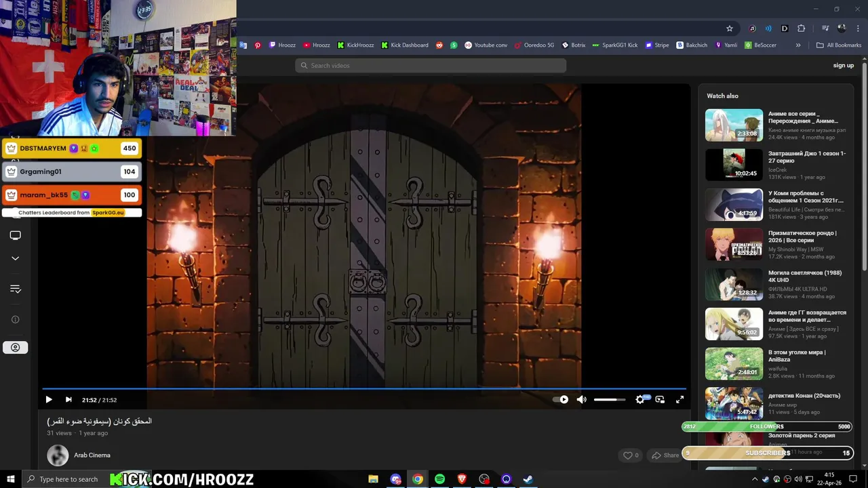
Task: Open the Extensions puzzle icon in Chrome
Action: click(x=802, y=28)
